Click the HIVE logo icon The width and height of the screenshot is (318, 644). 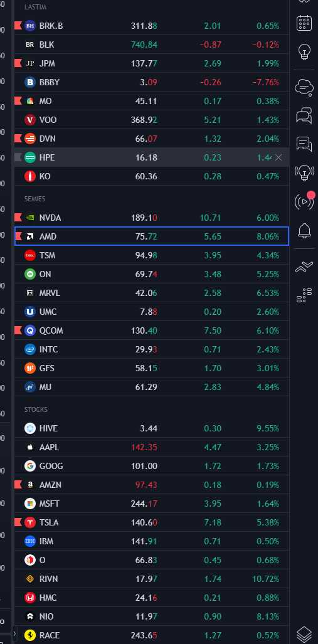click(x=30, y=428)
